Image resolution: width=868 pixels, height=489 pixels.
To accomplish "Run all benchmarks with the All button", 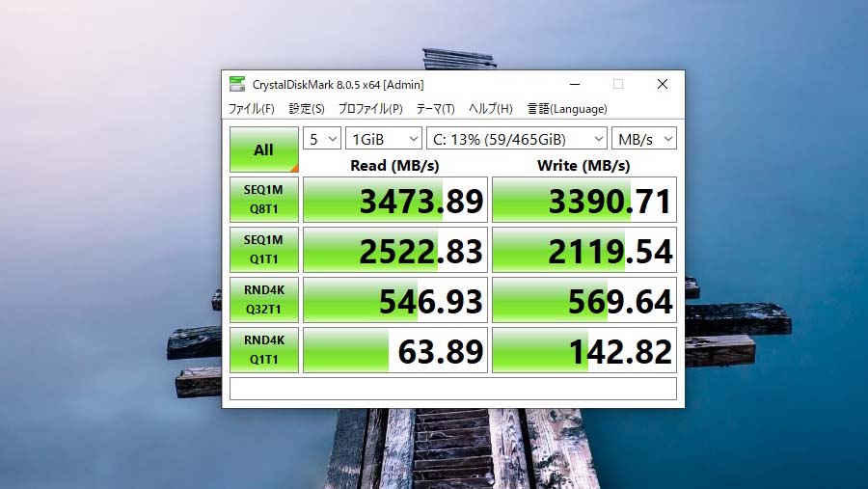I will 263,149.
